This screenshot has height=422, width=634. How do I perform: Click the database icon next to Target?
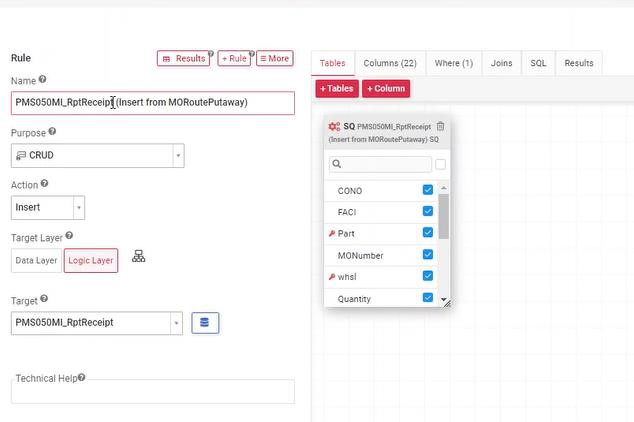[205, 323]
